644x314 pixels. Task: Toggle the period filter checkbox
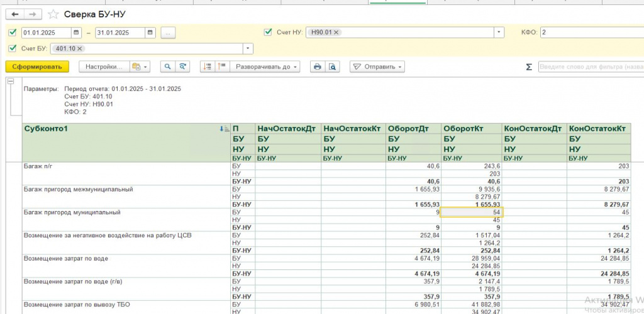(x=13, y=33)
